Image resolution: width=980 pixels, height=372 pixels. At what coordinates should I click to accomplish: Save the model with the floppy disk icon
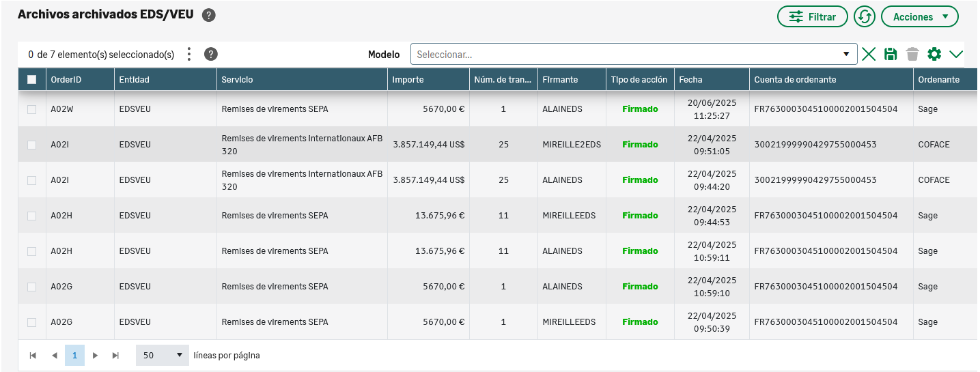tap(891, 55)
